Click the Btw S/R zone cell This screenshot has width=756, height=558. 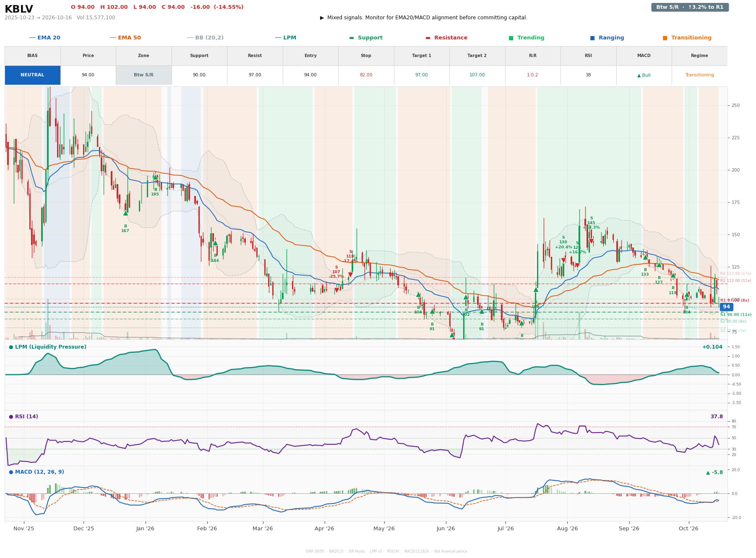point(143,75)
